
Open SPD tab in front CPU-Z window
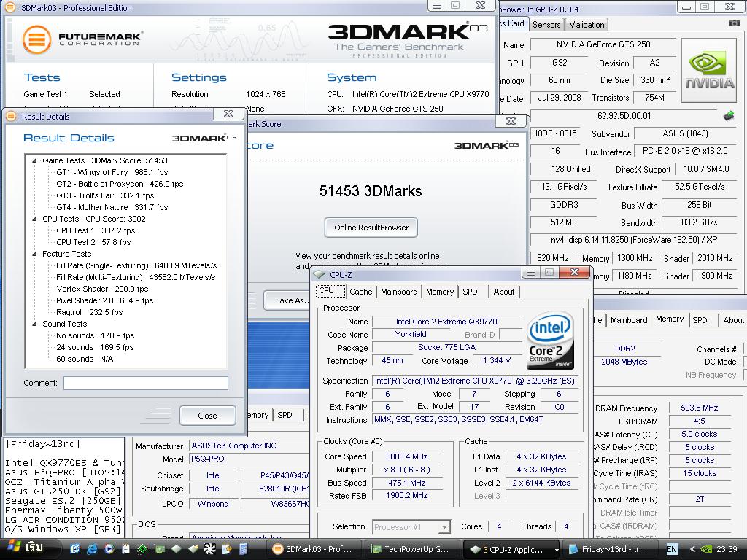pos(471,292)
